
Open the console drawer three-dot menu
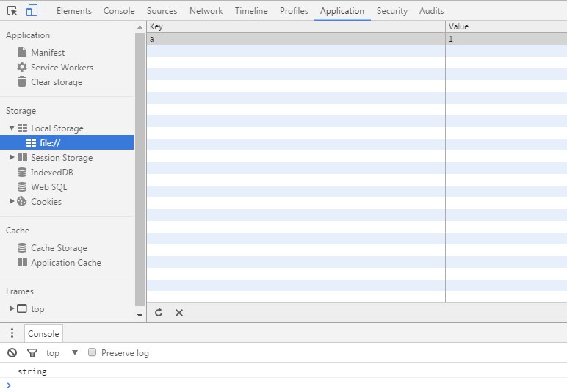tap(12, 333)
